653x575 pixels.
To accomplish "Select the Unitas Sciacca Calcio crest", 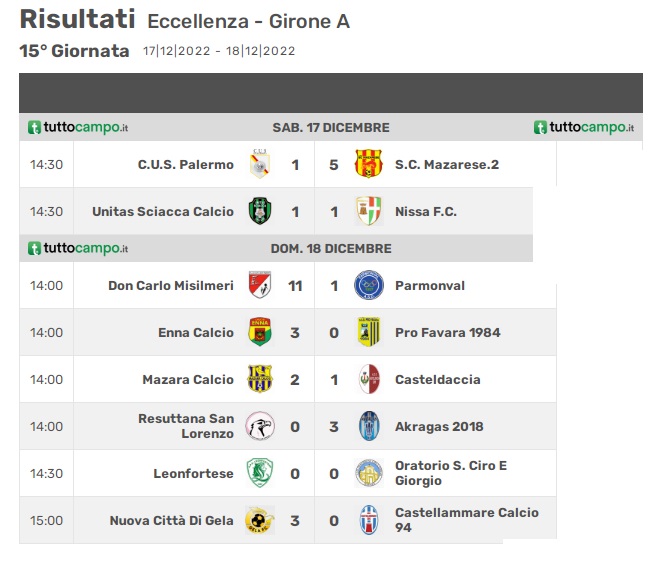I will tap(260, 211).
